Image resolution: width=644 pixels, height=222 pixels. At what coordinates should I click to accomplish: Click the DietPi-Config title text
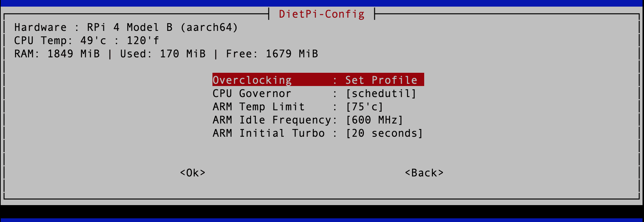click(322, 14)
